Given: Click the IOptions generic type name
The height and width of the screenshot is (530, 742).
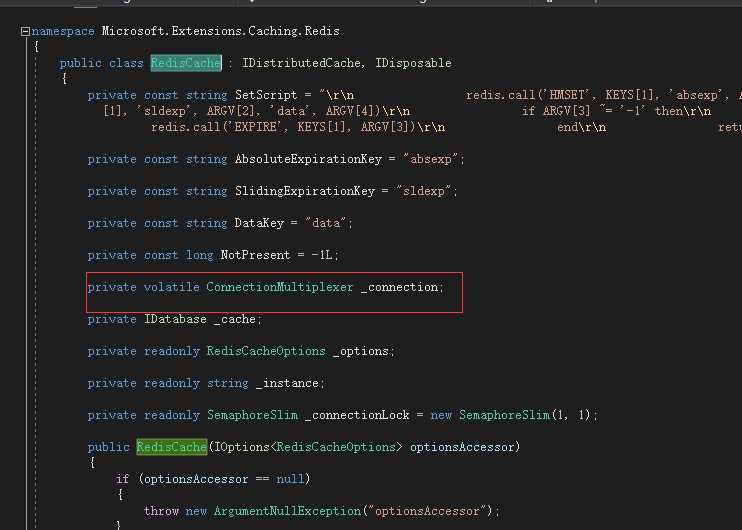Looking at the screenshot, I should [x=242, y=447].
